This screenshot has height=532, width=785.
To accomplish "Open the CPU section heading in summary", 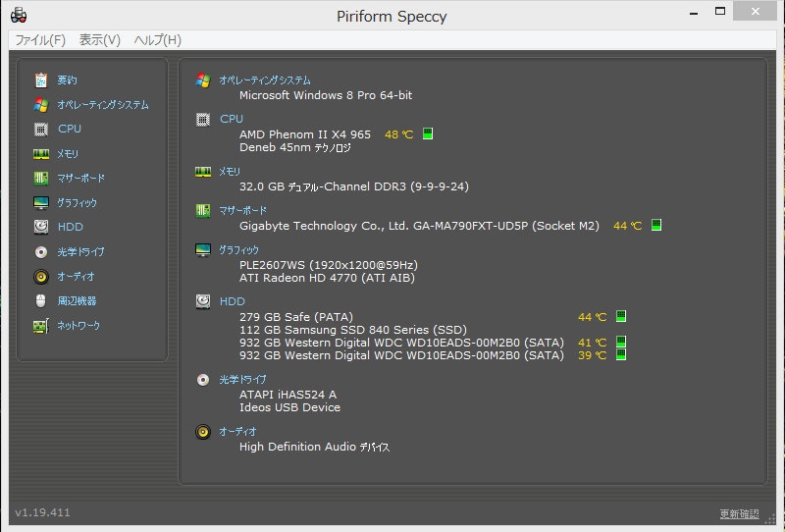I will pyautogui.click(x=231, y=119).
